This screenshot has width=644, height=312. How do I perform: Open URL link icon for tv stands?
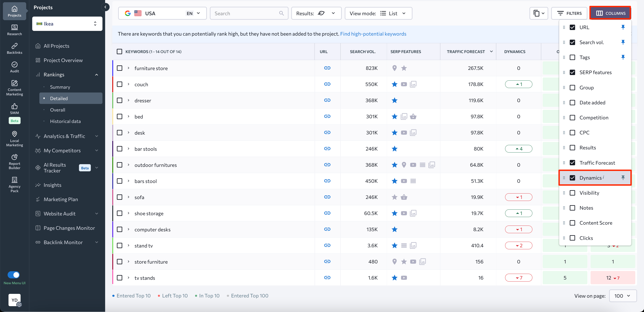click(x=327, y=278)
